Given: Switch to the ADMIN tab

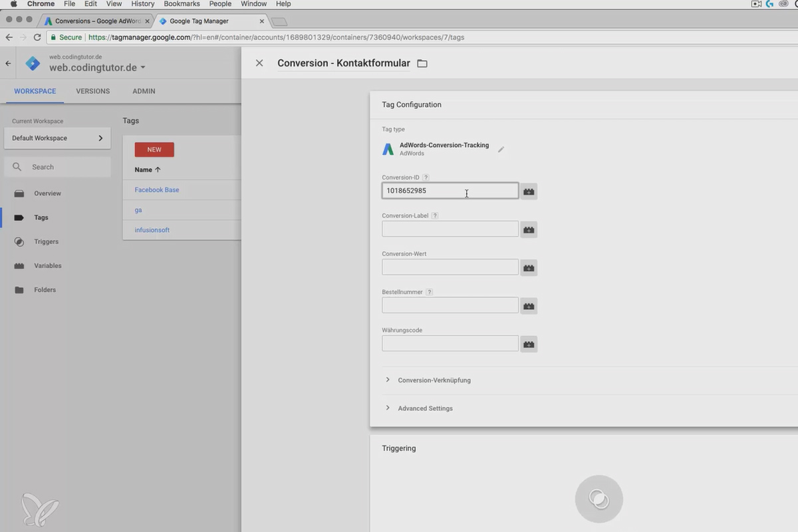Looking at the screenshot, I should 144,91.
